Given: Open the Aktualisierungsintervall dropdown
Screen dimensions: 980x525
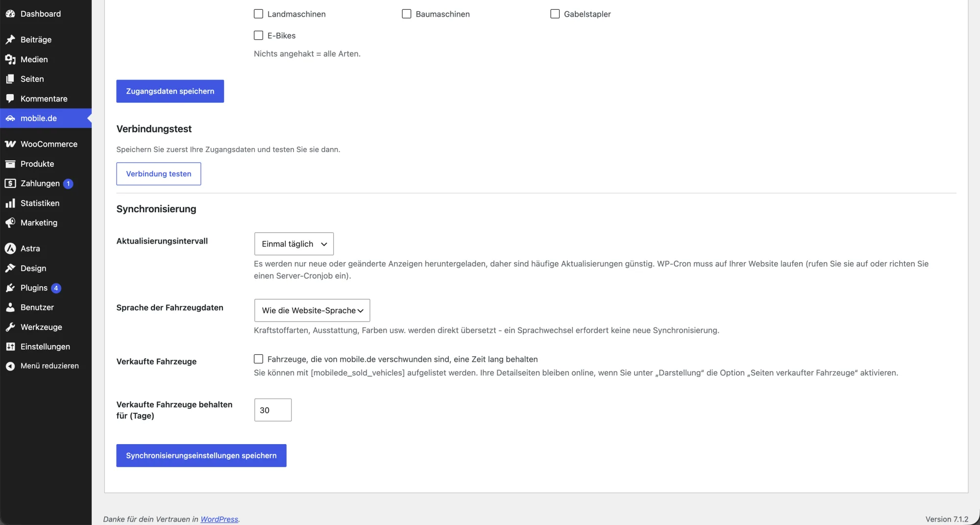Looking at the screenshot, I should (294, 244).
